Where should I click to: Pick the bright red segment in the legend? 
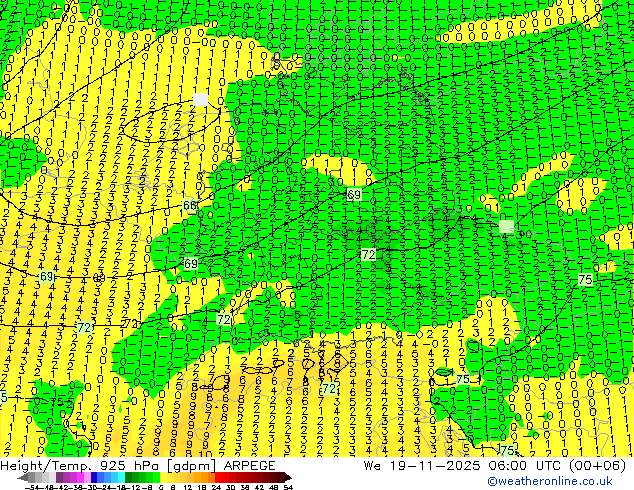pyautogui.click(x=218, y=478)
